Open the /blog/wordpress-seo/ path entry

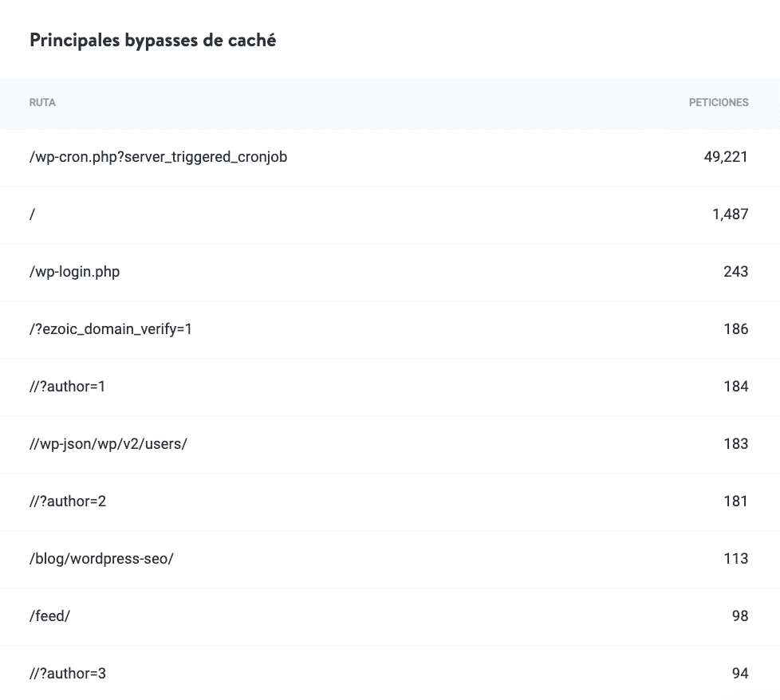click(101, 559)
